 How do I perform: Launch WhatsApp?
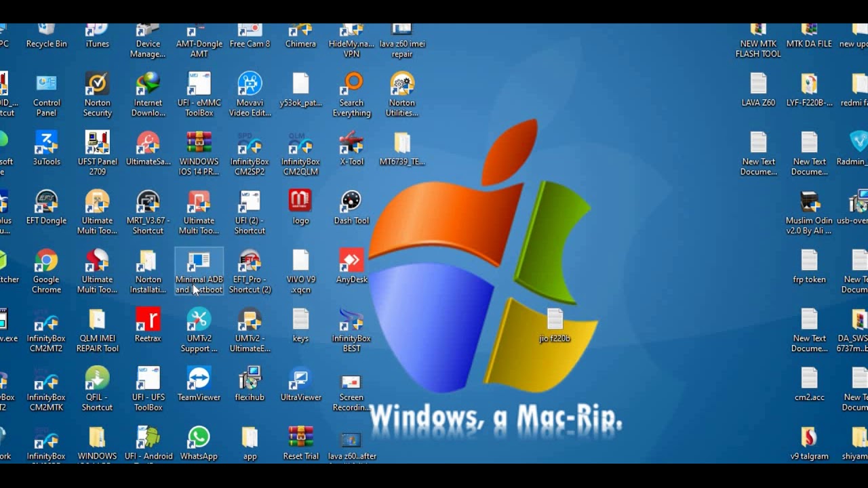[x=199, y=444]
